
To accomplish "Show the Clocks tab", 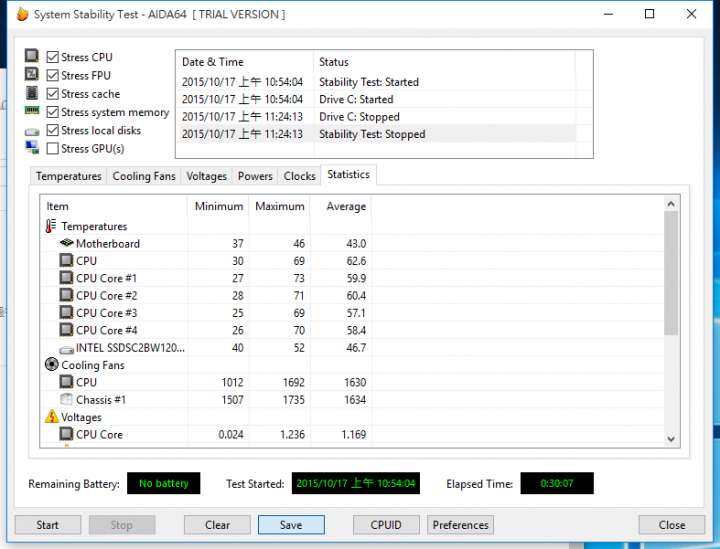I will coord(299,176).
